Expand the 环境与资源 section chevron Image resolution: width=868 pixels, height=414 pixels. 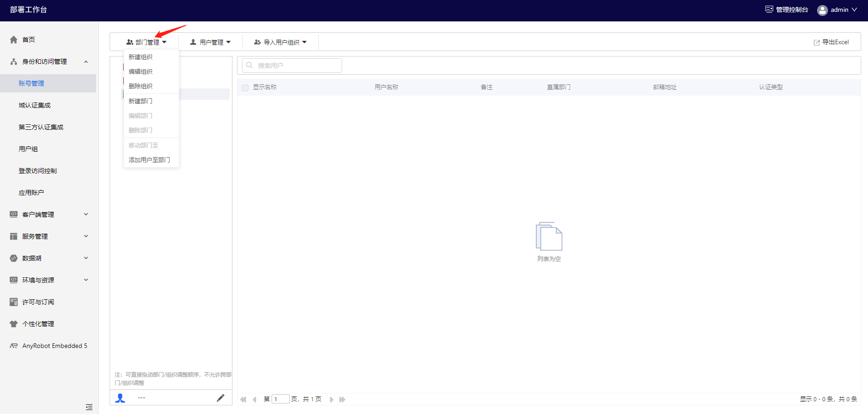pyautogui.click(x=86, y=280)
